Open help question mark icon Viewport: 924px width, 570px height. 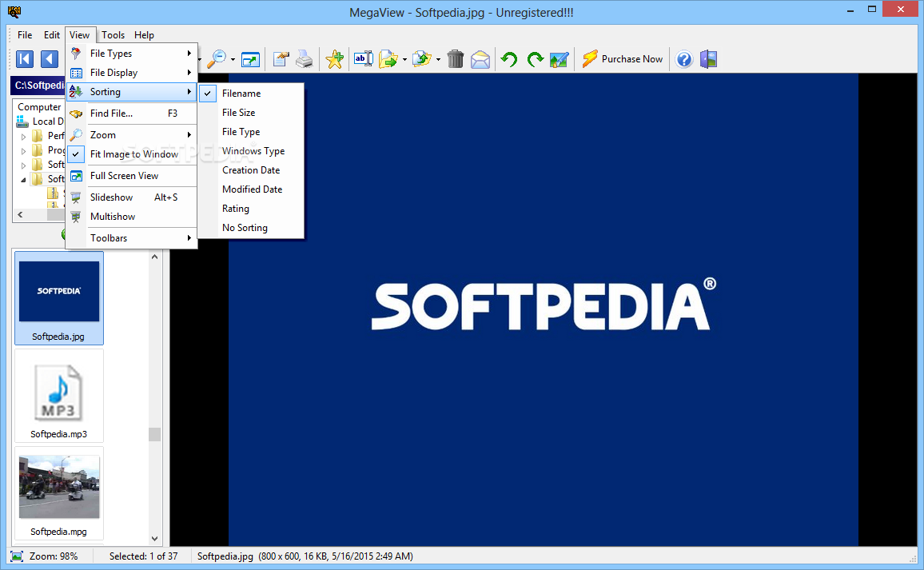pyautogui.click(x=683, y=59)
